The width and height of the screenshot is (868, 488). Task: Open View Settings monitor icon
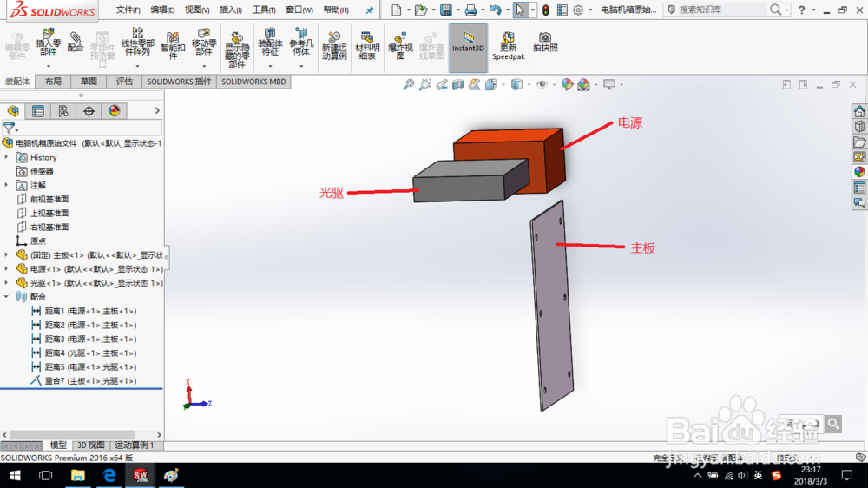pyautogui.click(x=609, y=85)
